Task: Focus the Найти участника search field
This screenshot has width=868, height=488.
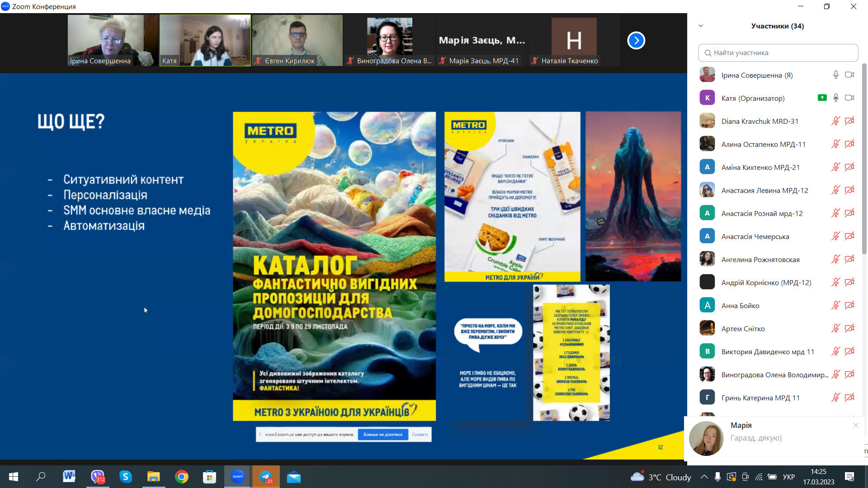Action: tap(778, 53)
